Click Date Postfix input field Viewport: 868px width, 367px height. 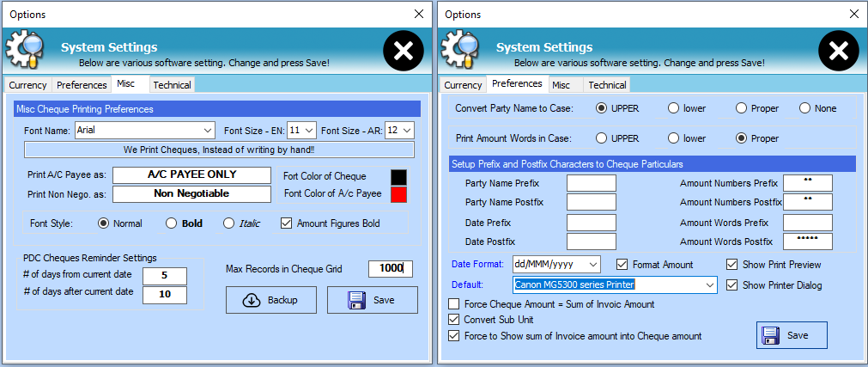(x=592, y=242)
